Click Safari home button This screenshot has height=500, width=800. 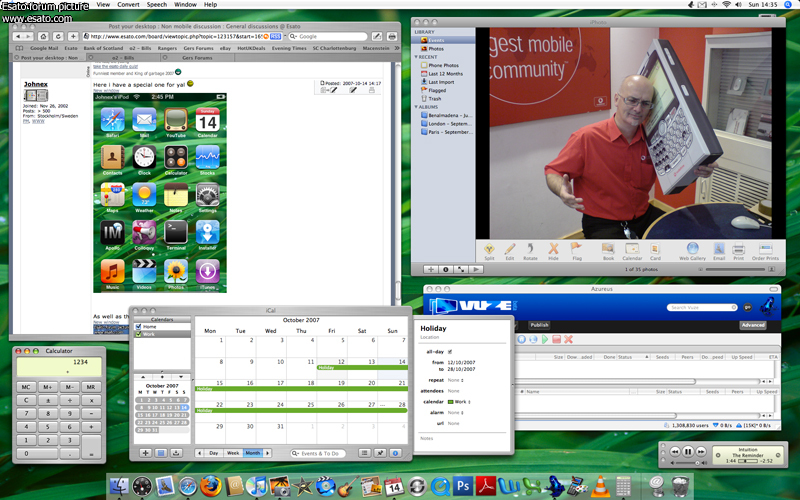coord(44,36)
